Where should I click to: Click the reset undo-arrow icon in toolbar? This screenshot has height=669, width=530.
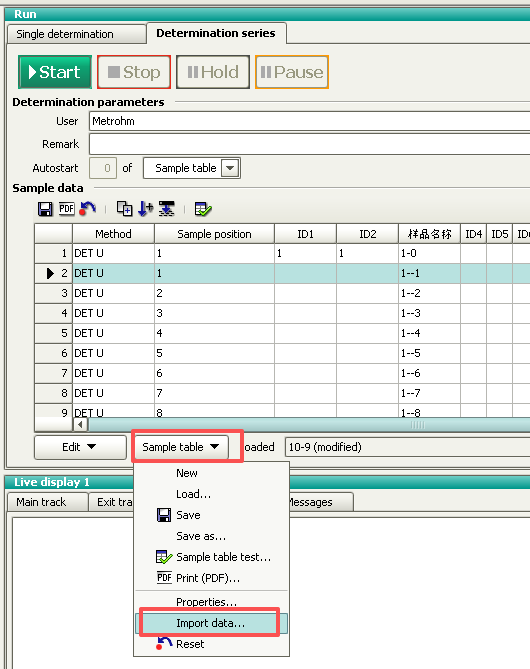[x=87, y=209]
